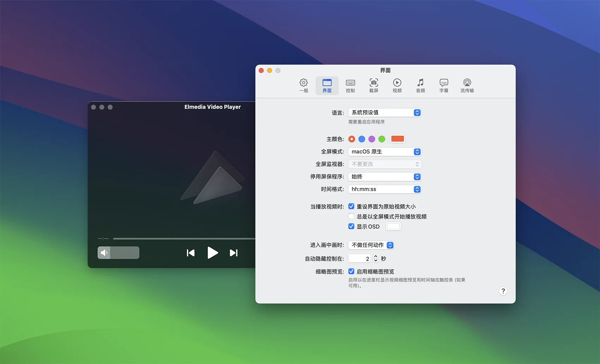Image resolution: width=600 pixels, height=364 pixels.
Task: Open the 截屏 (Screenshot) camera tab
Action: tap(373, 86)
